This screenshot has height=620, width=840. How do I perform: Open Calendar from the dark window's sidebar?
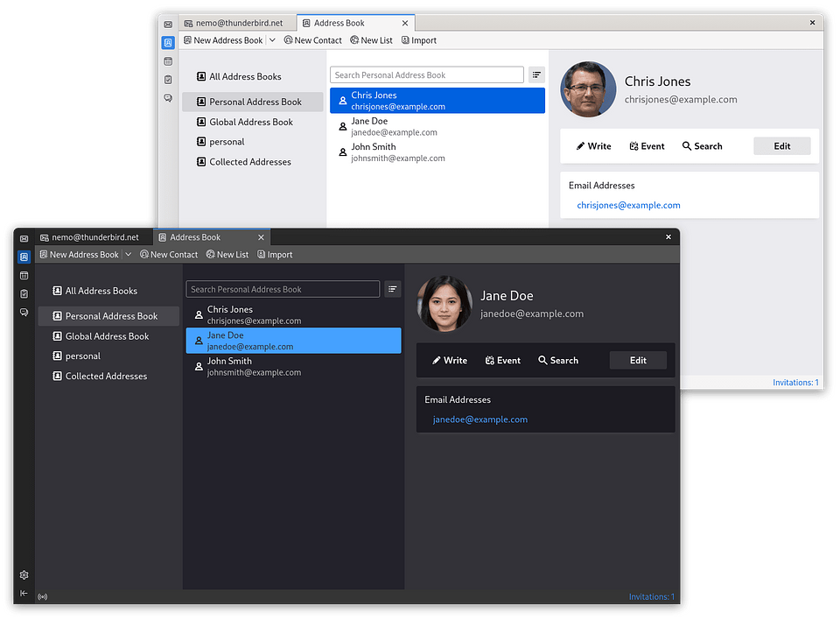pos(24,276)
